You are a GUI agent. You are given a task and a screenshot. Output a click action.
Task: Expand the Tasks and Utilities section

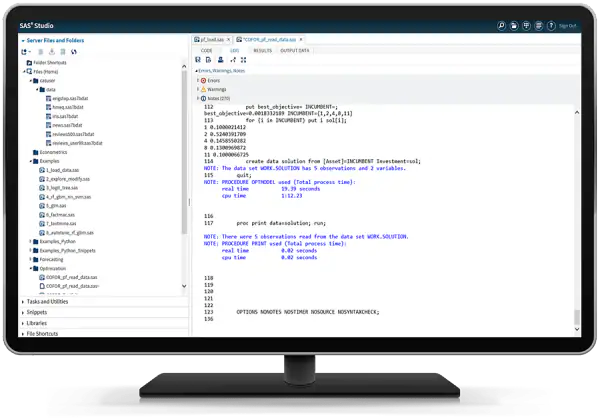pos(23,302)
